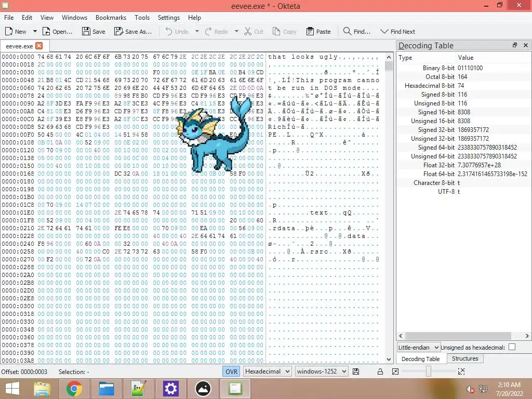
Task: Expand the Redo history dropdown arrow
Action: coord(236,32)
